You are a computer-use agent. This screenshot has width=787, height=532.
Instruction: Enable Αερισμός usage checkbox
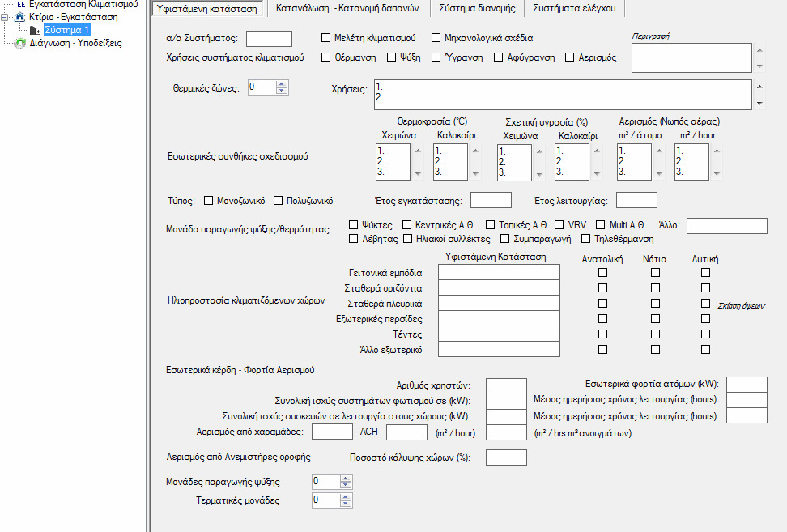point(570,57)
